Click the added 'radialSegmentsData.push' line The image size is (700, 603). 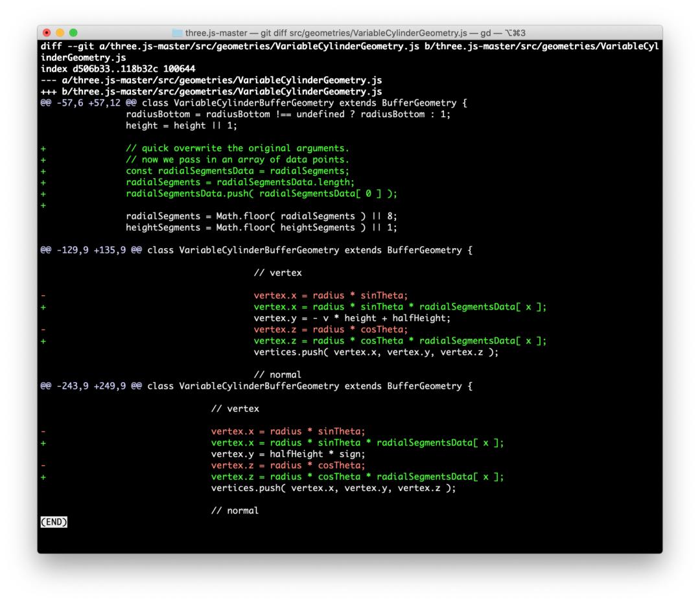253,194
